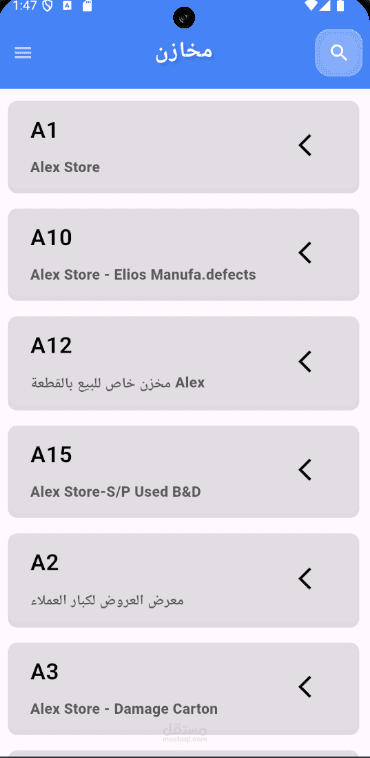Tap the search magnifier icon
This screenshot has height=758, width=370.
[x=339, y=53]
